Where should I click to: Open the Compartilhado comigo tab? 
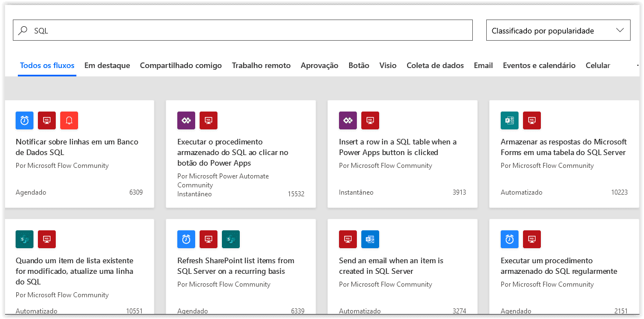click(181, 65)
